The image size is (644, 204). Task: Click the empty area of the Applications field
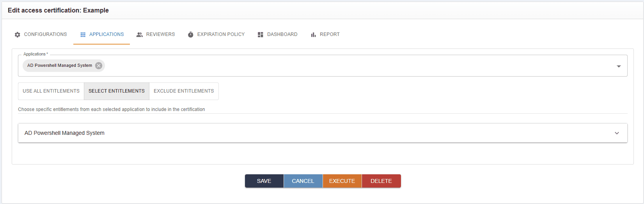tap(351, 66)
